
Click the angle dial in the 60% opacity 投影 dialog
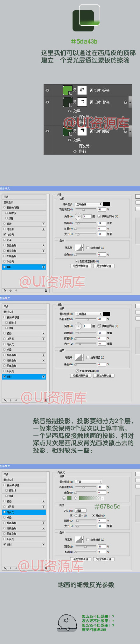tap(79, 326)
